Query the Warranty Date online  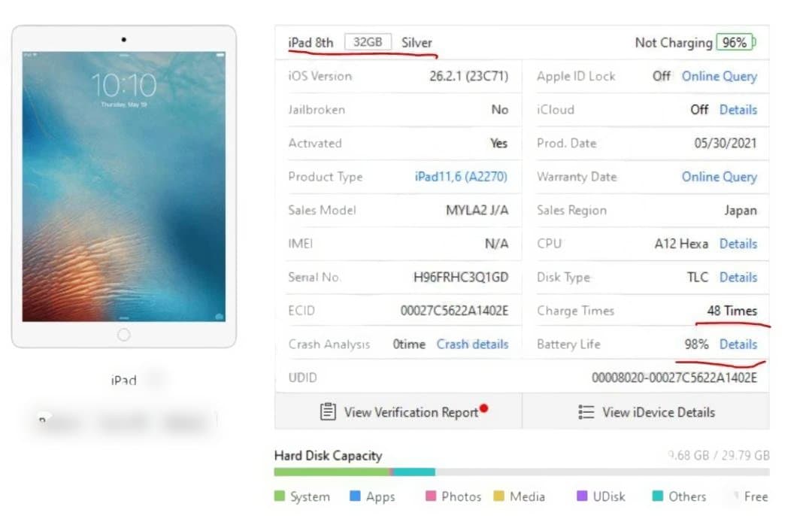click(719, 177)
